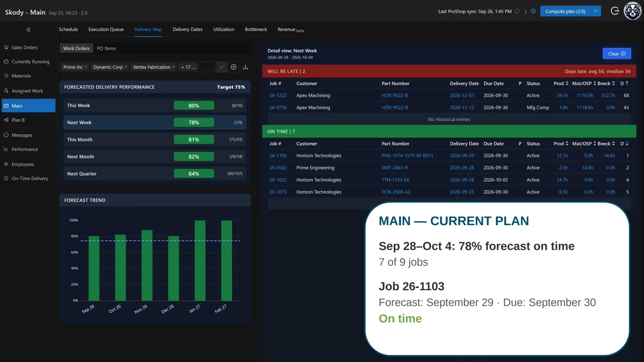Open On-Time Delivery in sidebar

28,179
